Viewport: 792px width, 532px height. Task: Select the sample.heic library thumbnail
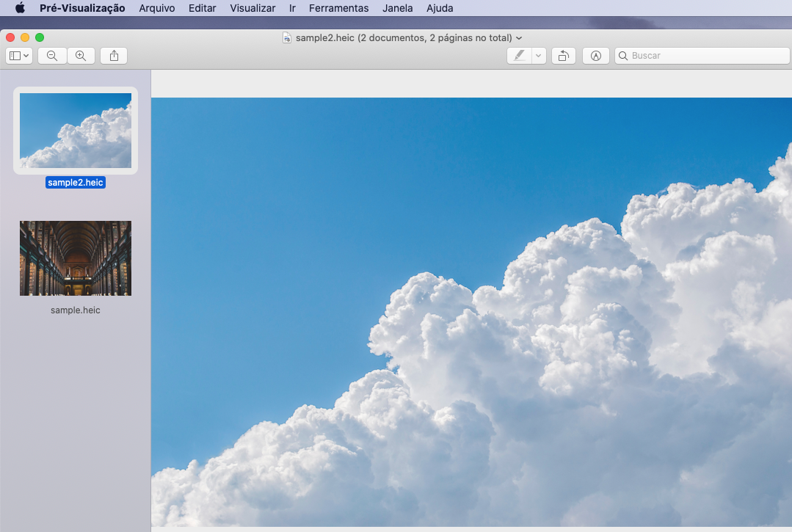(x=76, y=258)
